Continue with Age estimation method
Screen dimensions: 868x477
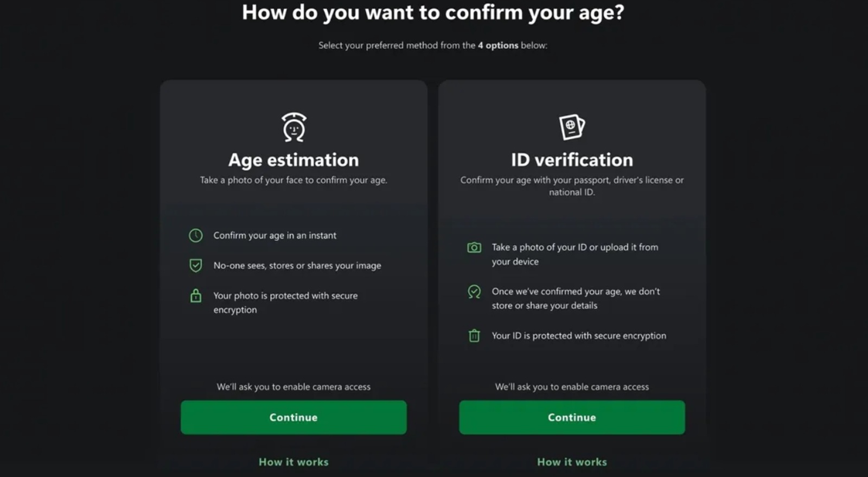click(293, 417)
